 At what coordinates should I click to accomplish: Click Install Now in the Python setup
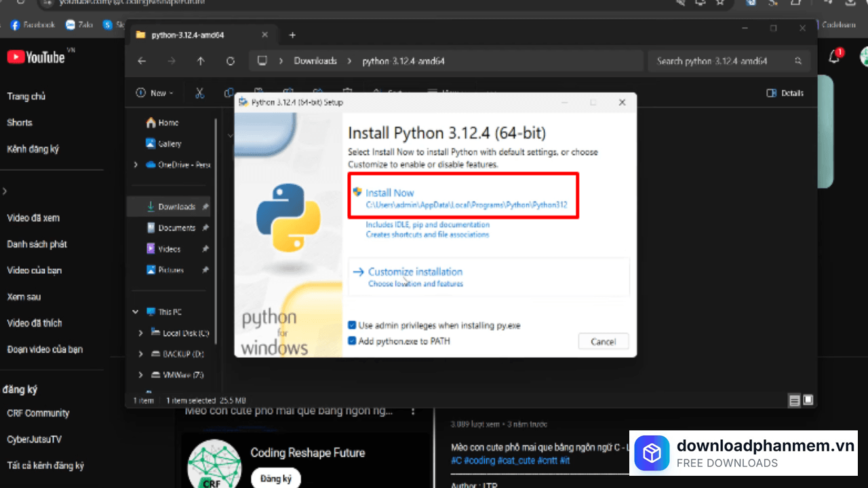tap(390, 192)
